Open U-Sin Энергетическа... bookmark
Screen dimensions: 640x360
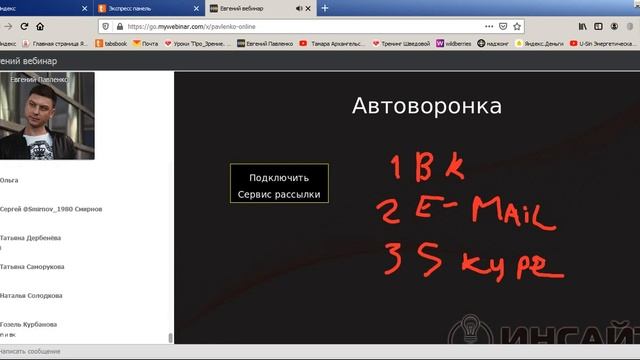602,43
